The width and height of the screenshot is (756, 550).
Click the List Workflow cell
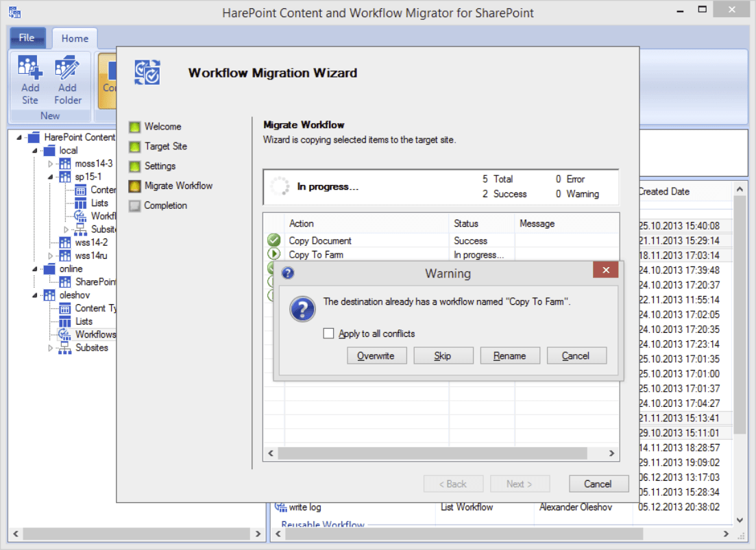coord(467,507)
